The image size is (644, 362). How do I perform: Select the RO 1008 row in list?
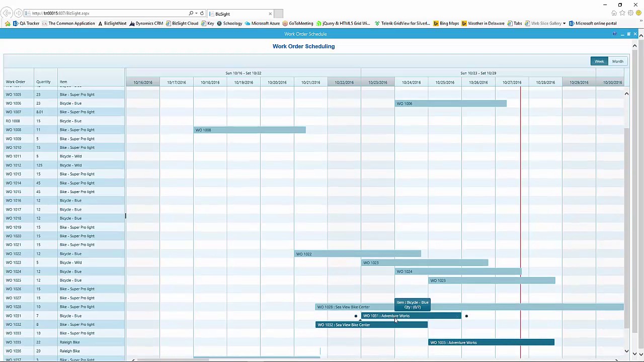64,121
